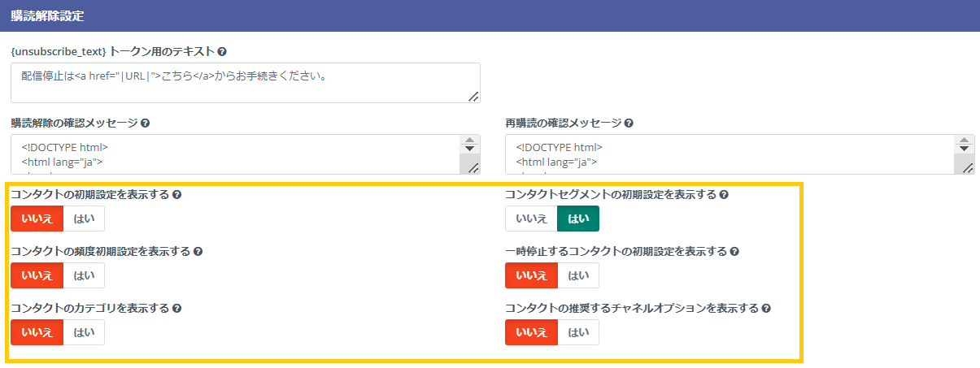Click help icon next to 再購読の確認メッセージ

[x=629, y=123]
